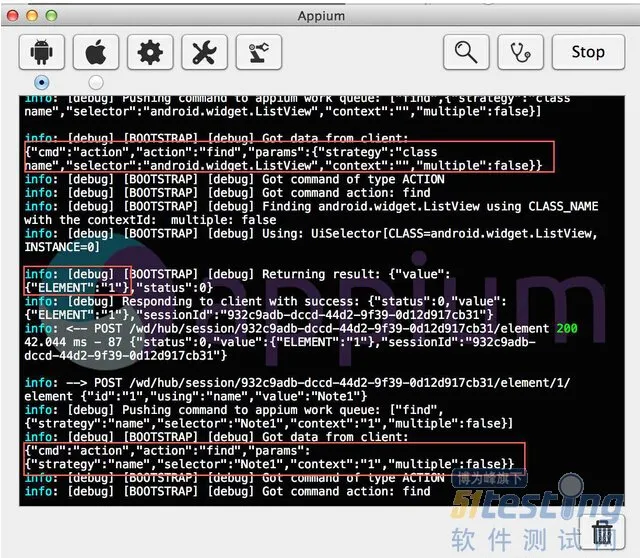Click the Appium window title

point(321,16)
